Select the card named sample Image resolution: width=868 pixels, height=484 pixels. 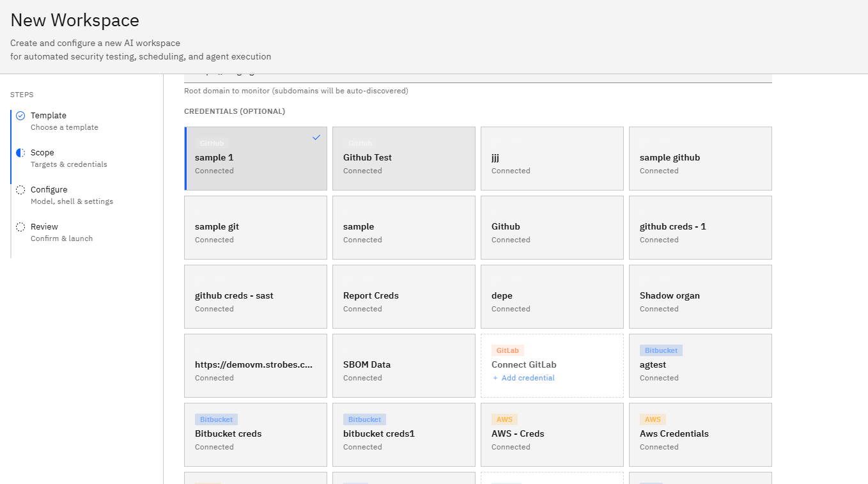point(404,228)
